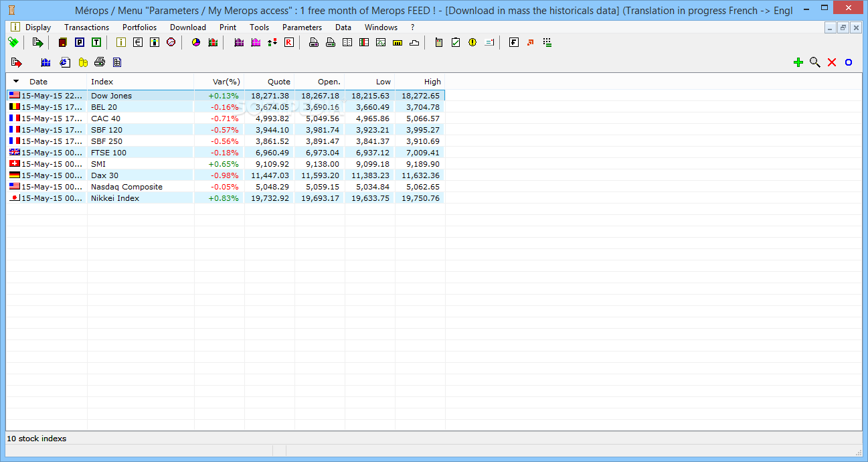The width and height of the screenshot is (868, 462).
Task: Click the blue chart icon in second toolbar
Action: 46,62
